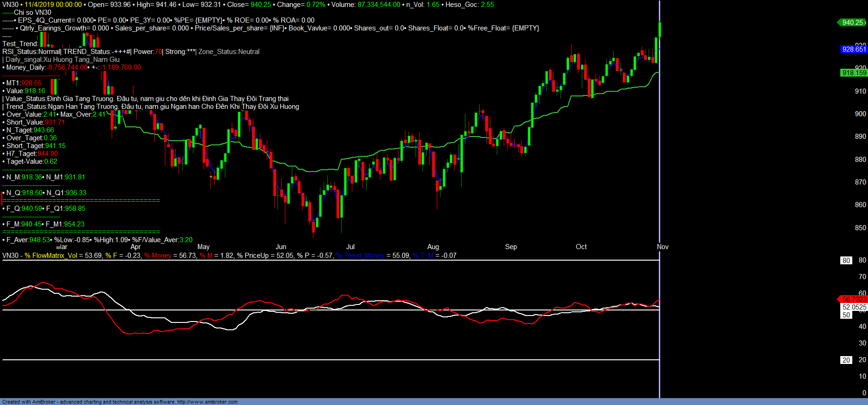Click the VN30 symbol in chart title
This screenshot has height=405, width=868.
[10, 5]
